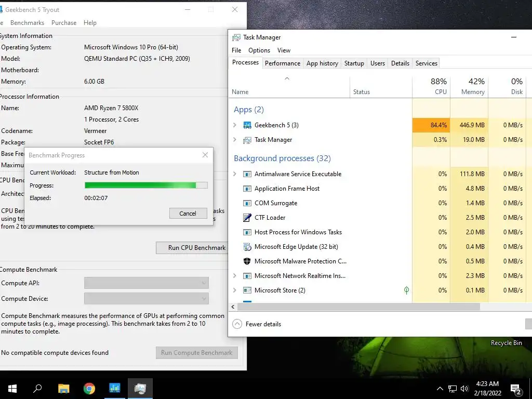Cancel the running benchmark
This screenshot has width=532, height=399.
pos(188,214)
